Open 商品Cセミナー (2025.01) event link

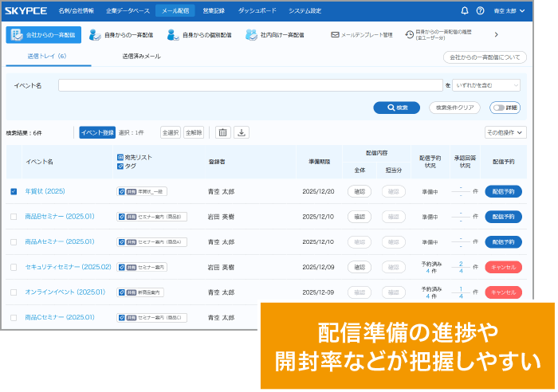60,317
